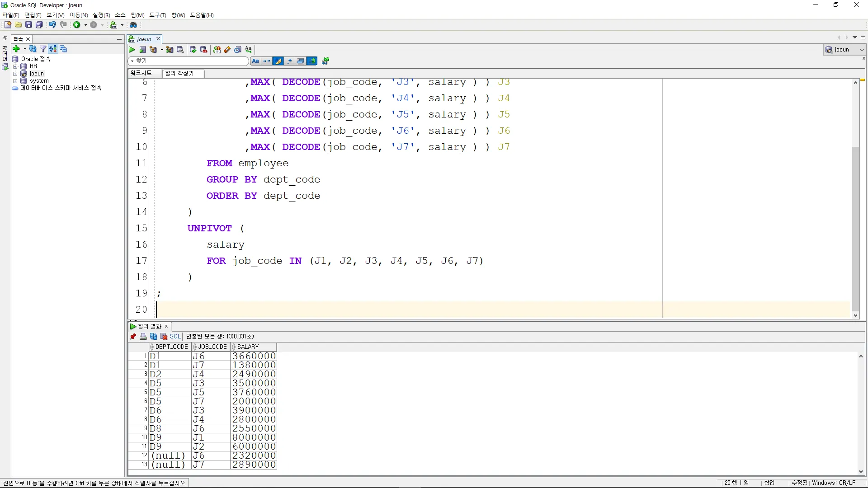Run the statement with green play button
The width and height of the screenshot is (868, 488).
pyautogui.click(x=132, y=50)
